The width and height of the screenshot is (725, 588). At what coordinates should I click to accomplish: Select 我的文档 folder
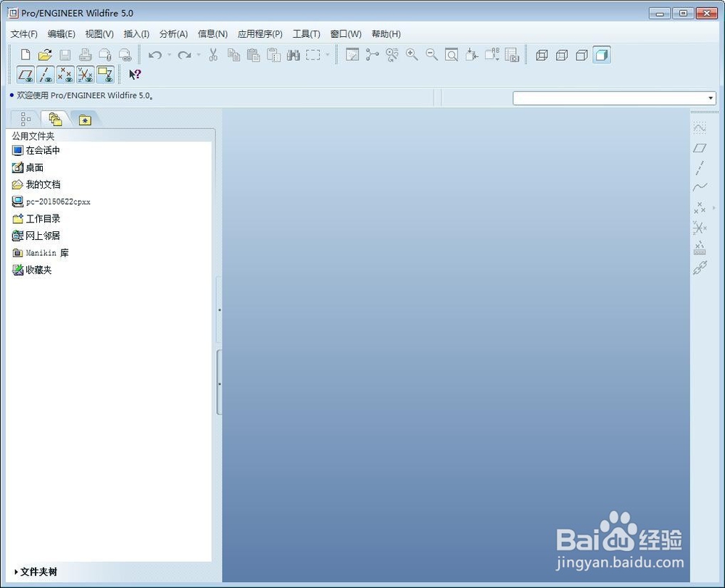click(36, 184)
